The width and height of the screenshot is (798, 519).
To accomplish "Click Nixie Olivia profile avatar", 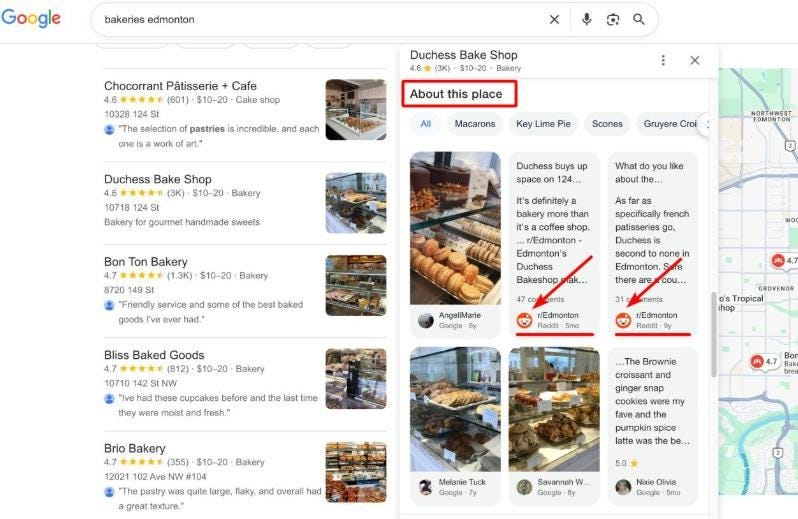I will coord(623,487).
